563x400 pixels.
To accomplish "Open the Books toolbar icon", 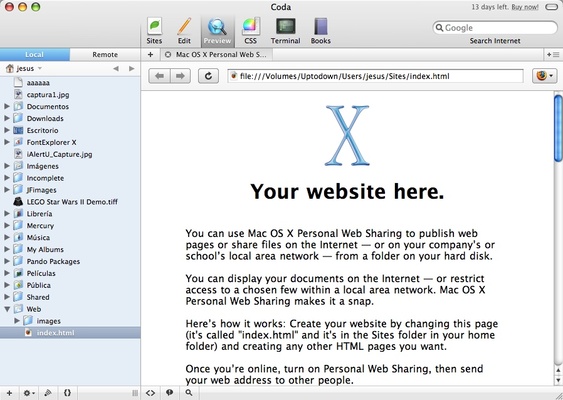I will pyautogui.click(x=321, y=31).
